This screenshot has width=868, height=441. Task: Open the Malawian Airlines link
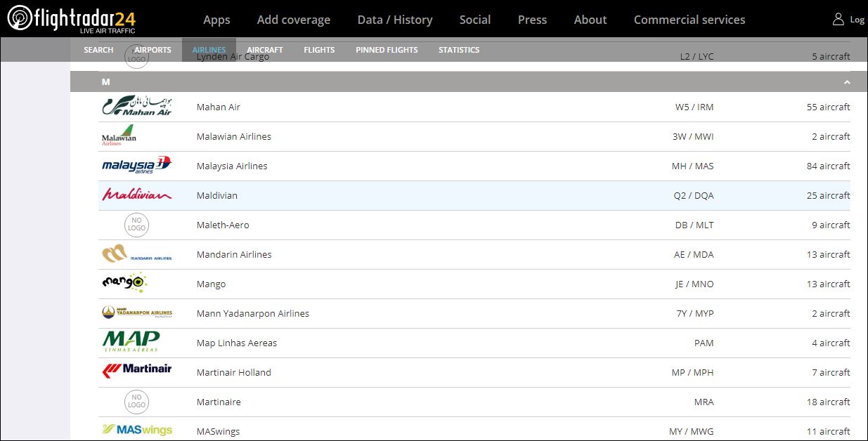coord(234,136)
